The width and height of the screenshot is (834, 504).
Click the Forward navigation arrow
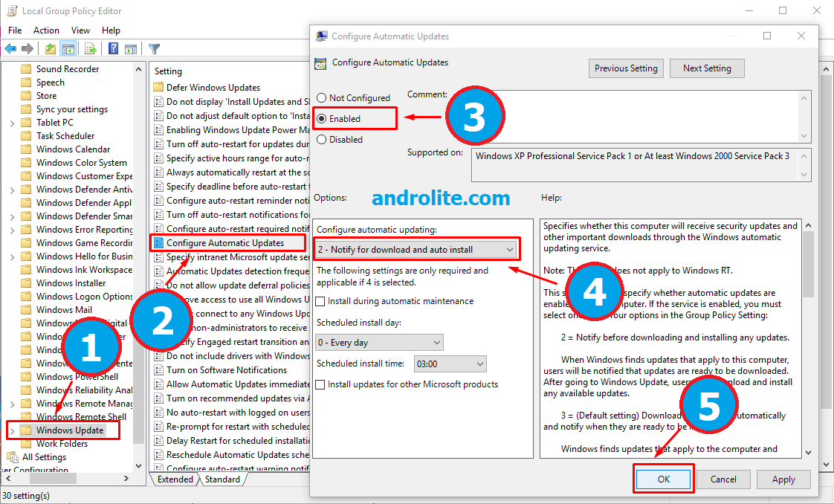[27, 48]
